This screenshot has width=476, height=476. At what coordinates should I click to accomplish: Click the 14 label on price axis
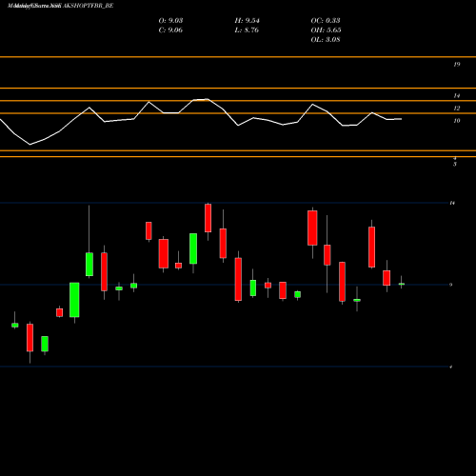point(452,203)
